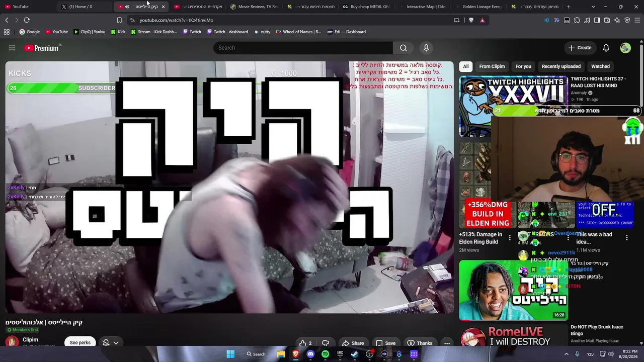The image size is (644, 362).
Task: Open the YouTube guide hamburger menu
Action: 12,48
